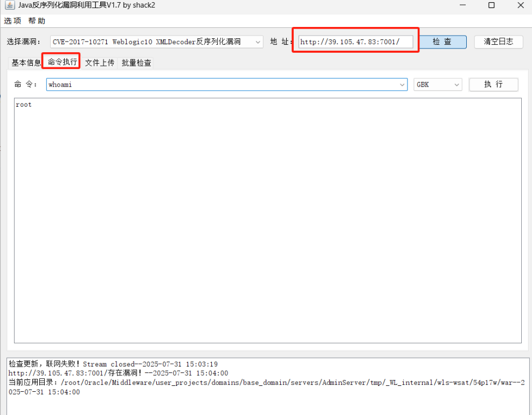Click the 清空日志 button
This screenshot has height=415, width=532.
pyautogui.click(x=499, y=41)
